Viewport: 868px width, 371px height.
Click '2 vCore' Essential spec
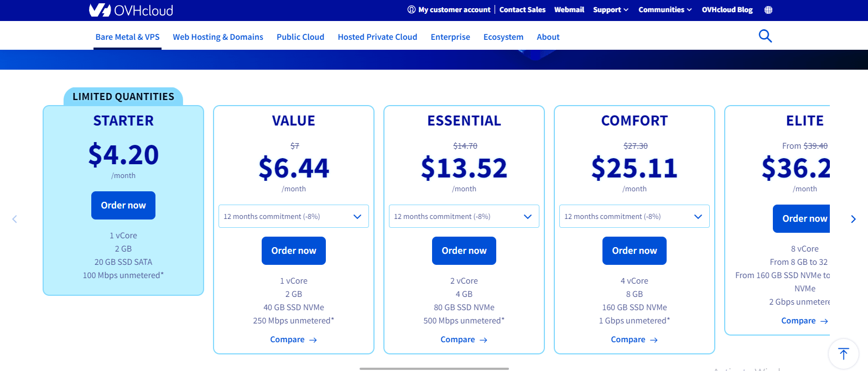(464, 281)
